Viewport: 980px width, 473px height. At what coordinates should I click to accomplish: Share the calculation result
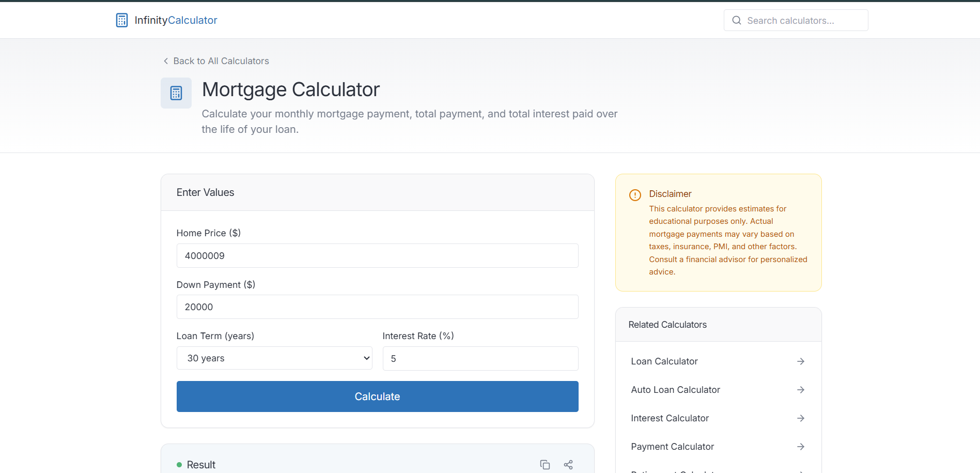coord(568,464)
